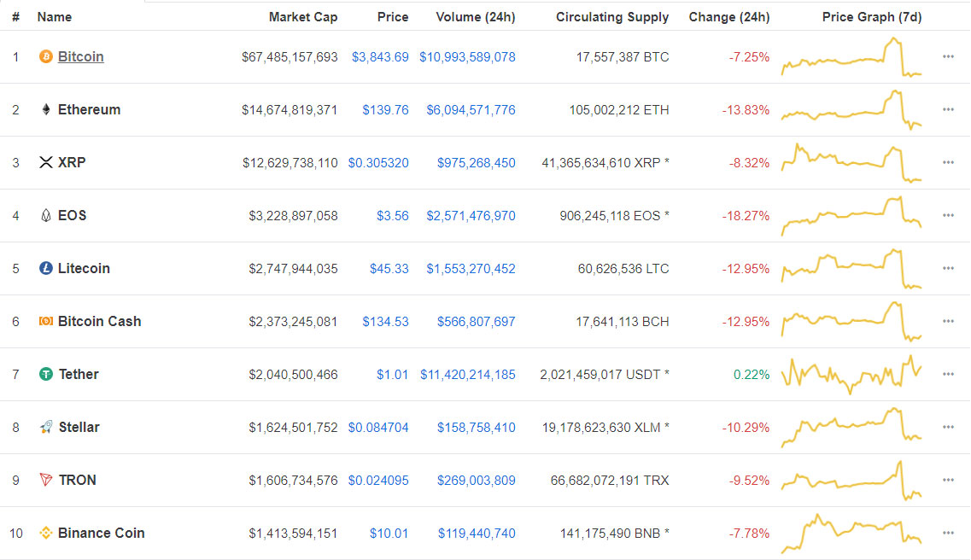Click Binance Coin price $10.01
This screenshot has width=971, height=560.
389,533
